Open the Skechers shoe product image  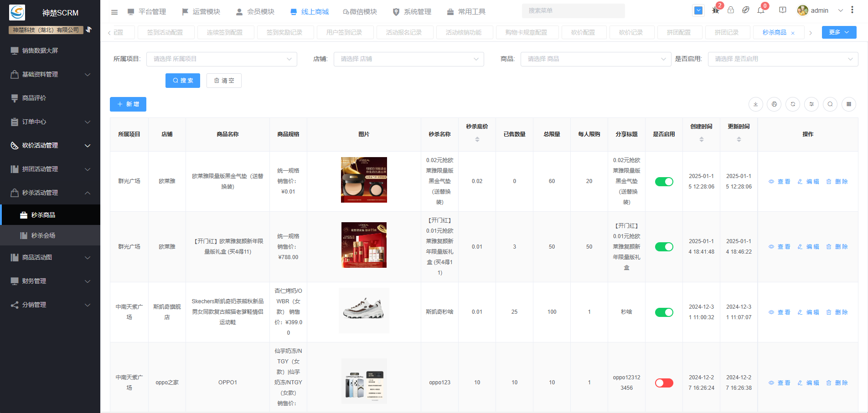coord(364,310)
